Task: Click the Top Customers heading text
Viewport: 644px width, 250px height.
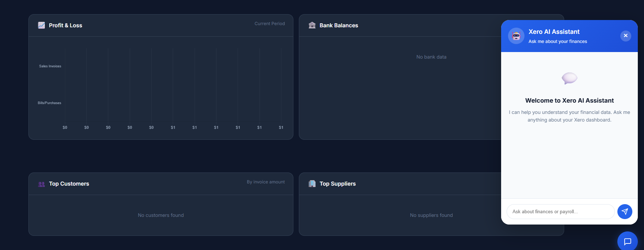Action: pyautogui.click(x=69, y=184)
